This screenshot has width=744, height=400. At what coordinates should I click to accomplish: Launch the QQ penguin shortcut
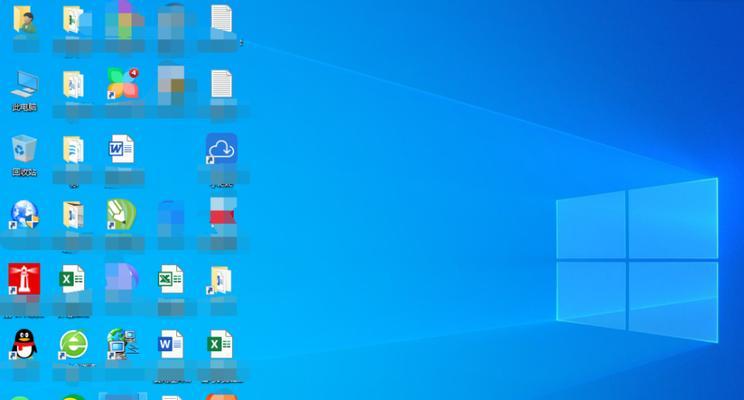pyautogui.click(x=24, y=344)
